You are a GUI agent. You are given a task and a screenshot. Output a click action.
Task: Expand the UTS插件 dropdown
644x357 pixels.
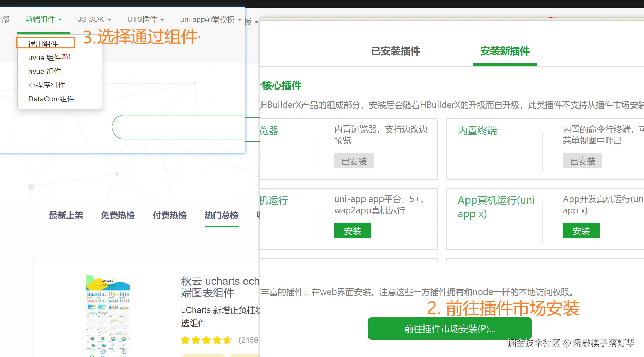(146, 19)
